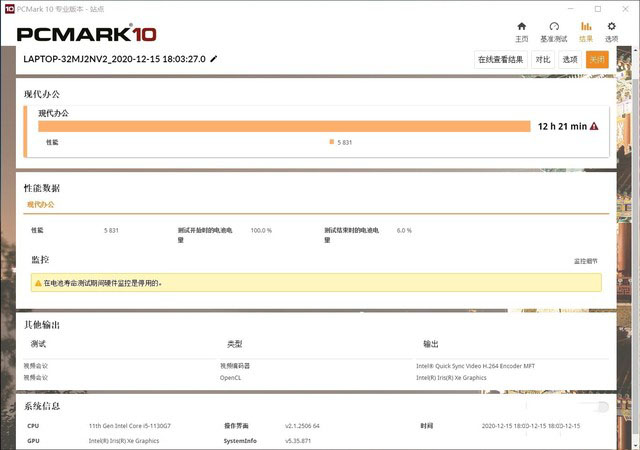This screenshot has height=450, width=640.
Task: Open 监控细节 monitoring details link
Action: [x=586, y=261]
